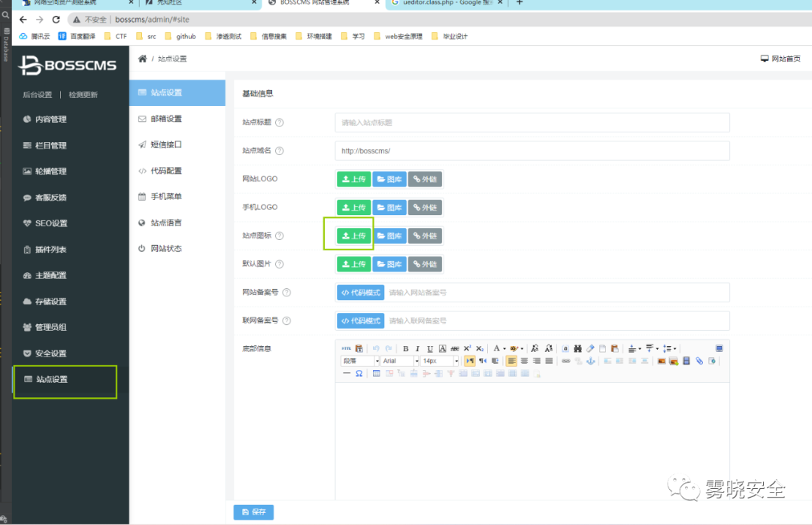Toggle center alignment in editor
Screen dimensions: 812x525
(x=524, y=361)
